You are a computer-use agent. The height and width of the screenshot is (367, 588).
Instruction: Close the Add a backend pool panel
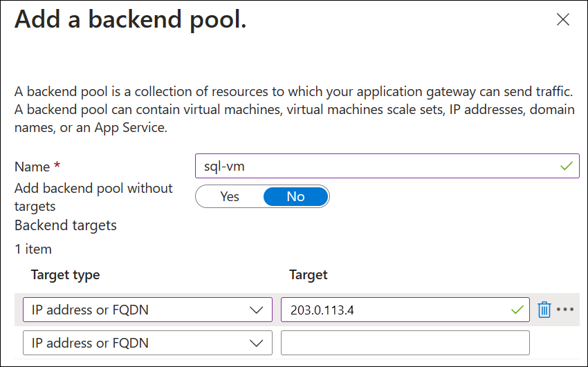pyautogui.click(x=563, y=19)
